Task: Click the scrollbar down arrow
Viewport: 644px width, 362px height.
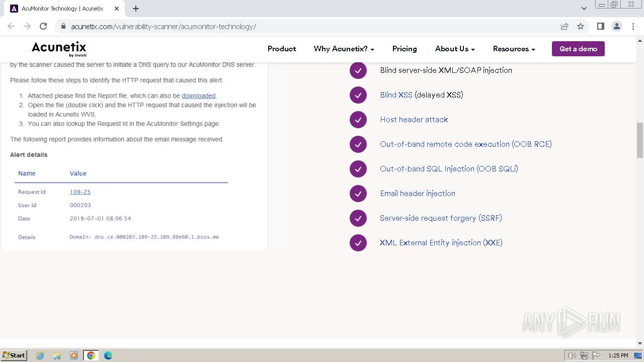Action: tap(639, 344)
